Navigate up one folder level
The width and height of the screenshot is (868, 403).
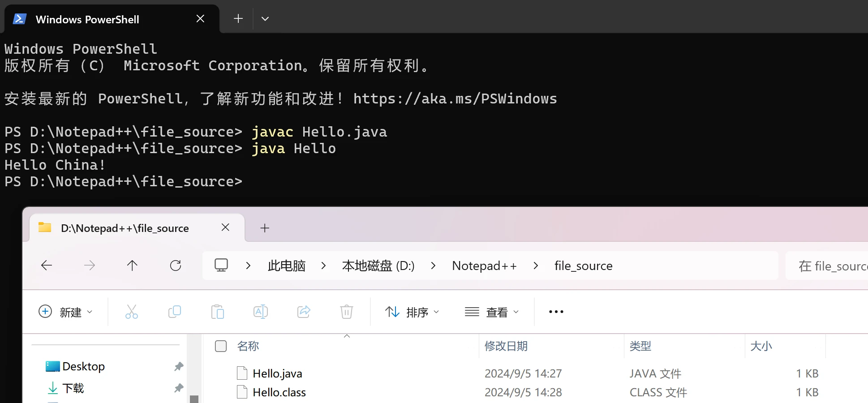132,266
